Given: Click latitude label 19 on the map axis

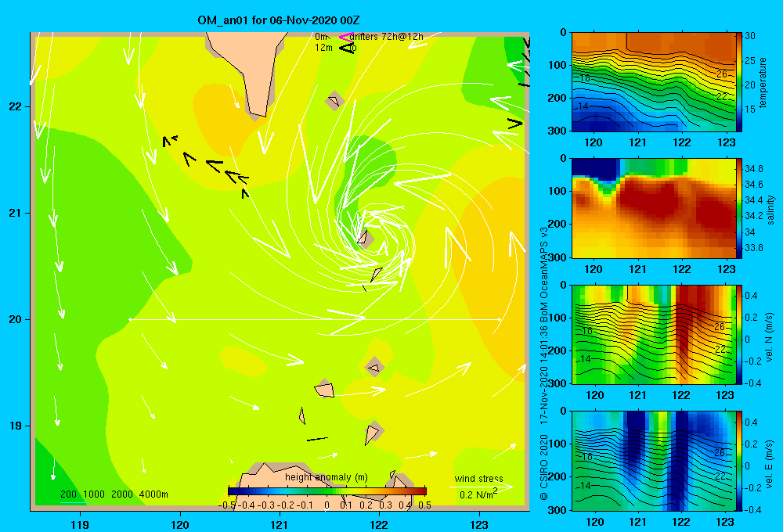Looking at the screenshot, I should [15, 426].
